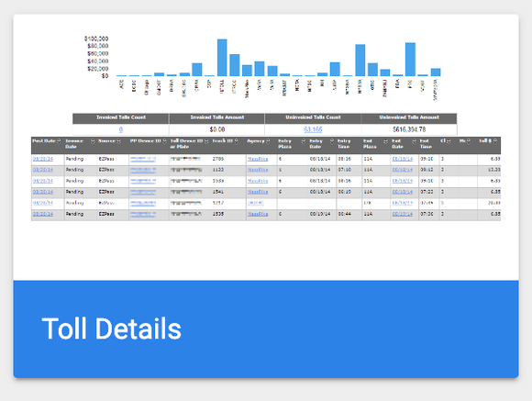This screenshot has width=532, height=401.
Task: Click the Invoice Date column sort icon
Action: pos(93,141)
